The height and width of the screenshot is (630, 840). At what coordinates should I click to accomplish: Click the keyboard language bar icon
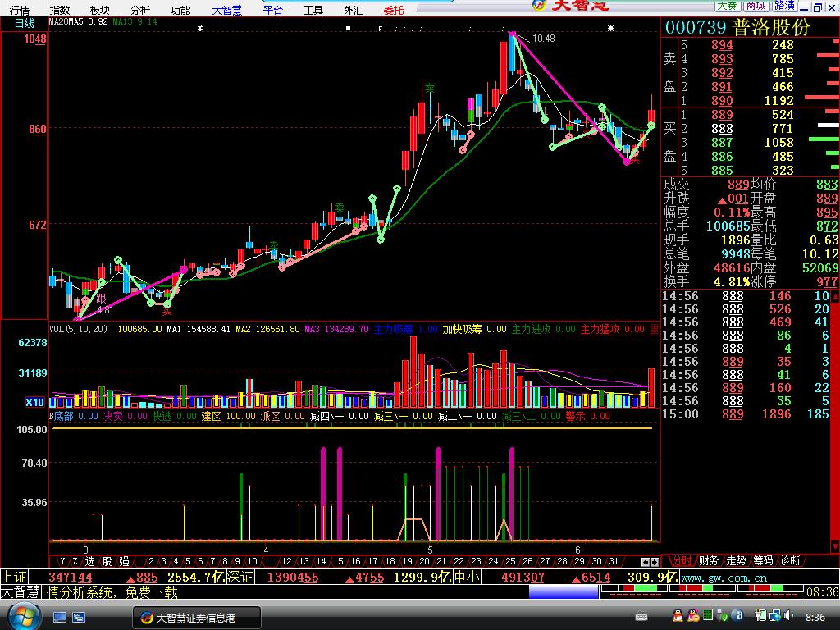click(x=641, y=617)
